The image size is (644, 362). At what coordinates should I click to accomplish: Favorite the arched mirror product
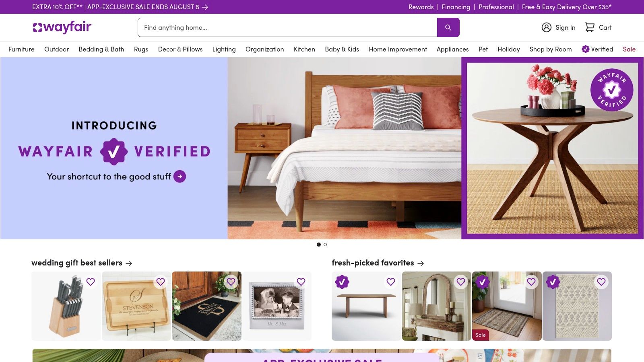pos(461,282)
